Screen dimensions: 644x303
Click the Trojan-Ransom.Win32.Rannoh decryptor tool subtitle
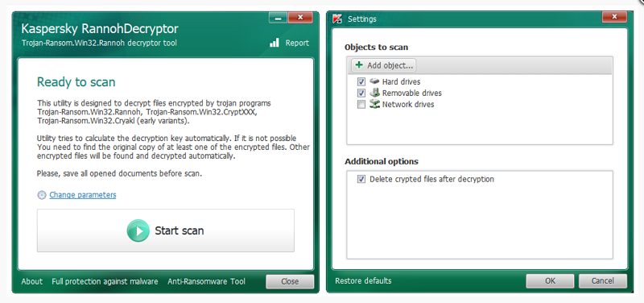point(99,44)
